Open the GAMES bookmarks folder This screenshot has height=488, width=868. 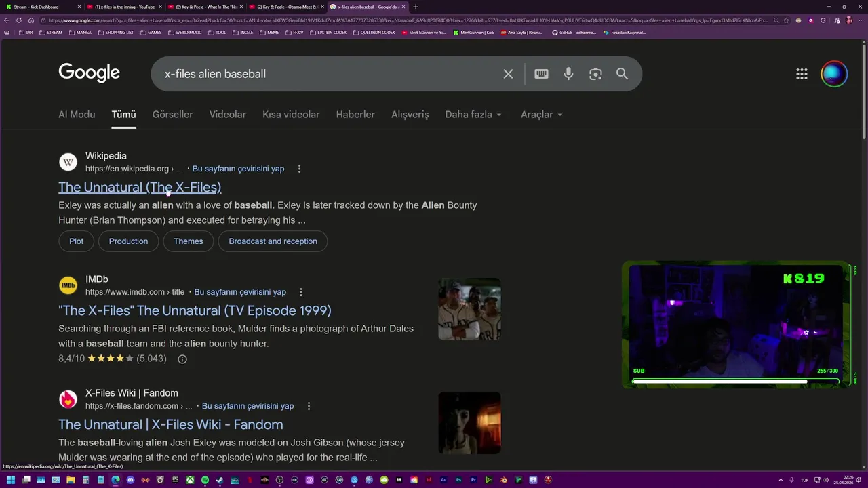click(151, 33)
